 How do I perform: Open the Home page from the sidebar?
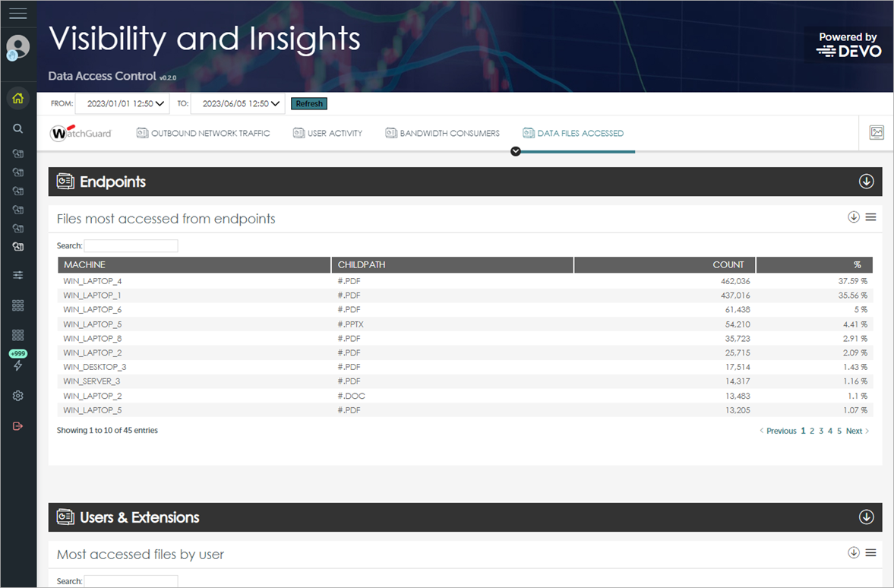click(x=18, y=99)
